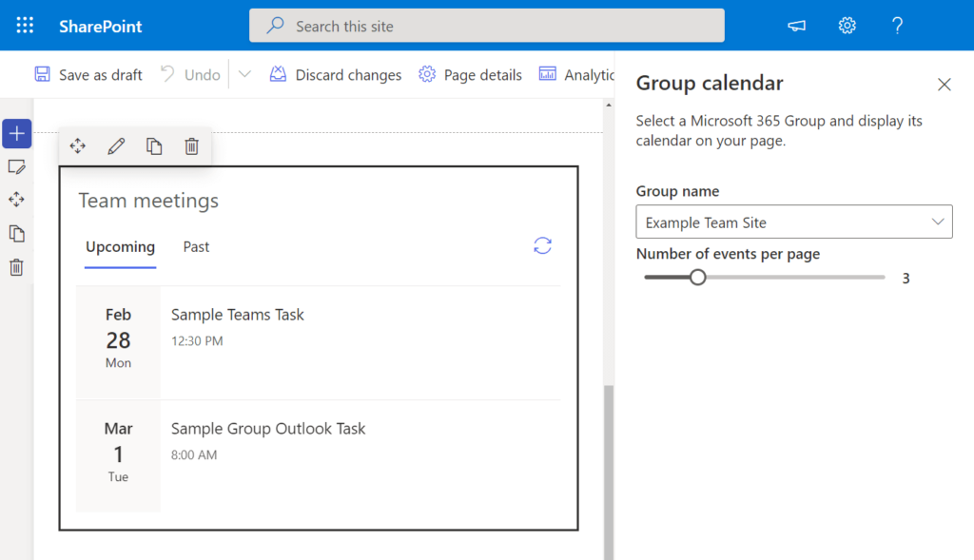Open the settings gear in header
974x560 pixels.
click(x=847, y=26)
